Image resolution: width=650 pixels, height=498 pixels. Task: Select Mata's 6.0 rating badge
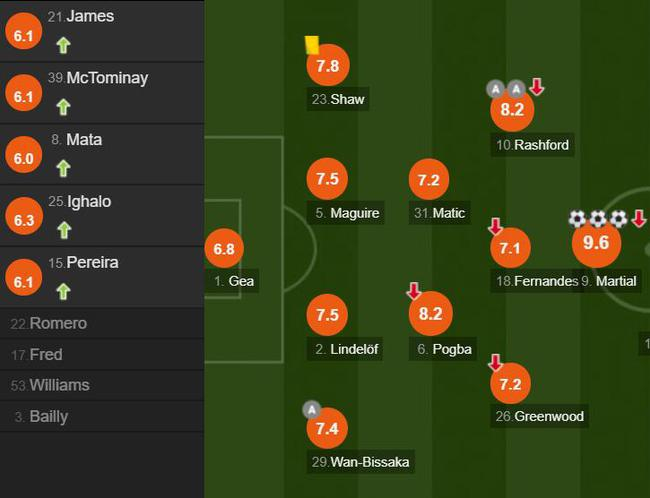point(24,159)
